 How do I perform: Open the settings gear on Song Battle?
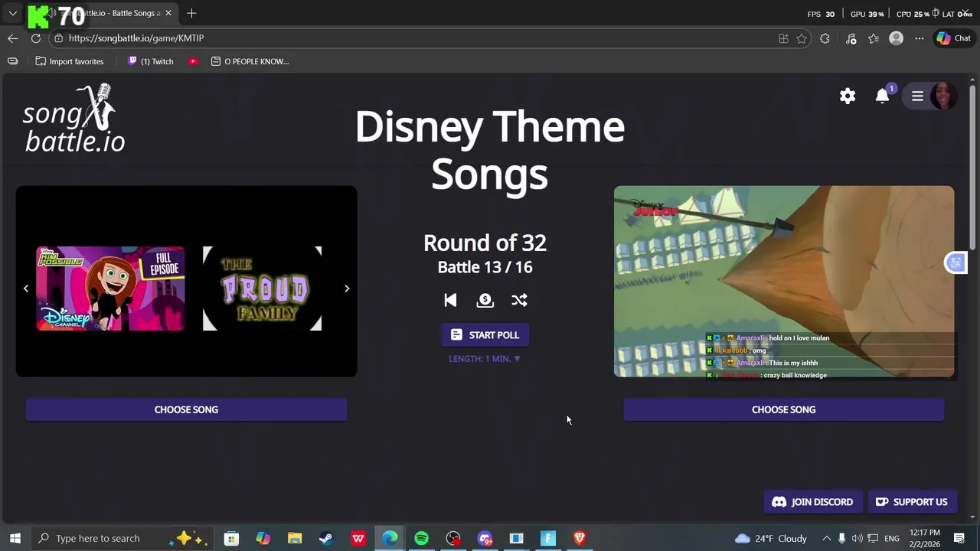[x=848, y=96]
